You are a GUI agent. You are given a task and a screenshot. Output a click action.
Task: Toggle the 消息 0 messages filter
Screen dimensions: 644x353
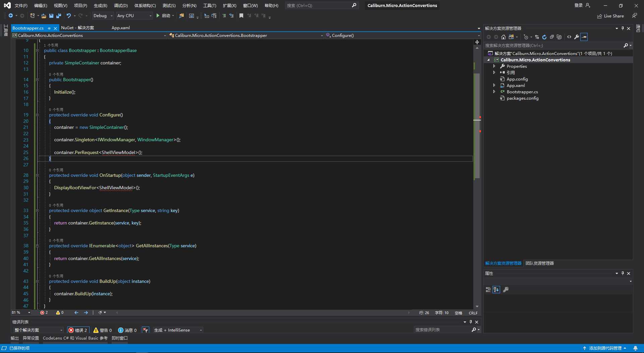(127, 330)
